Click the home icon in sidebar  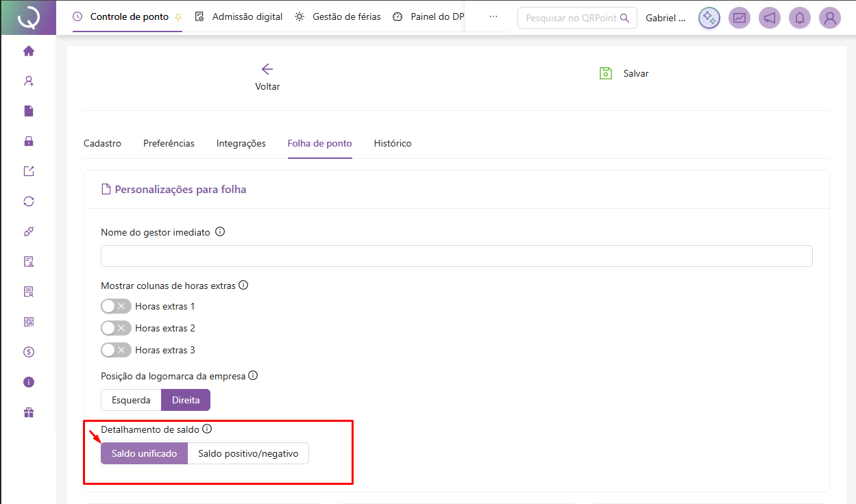click(x=29, y=51)
